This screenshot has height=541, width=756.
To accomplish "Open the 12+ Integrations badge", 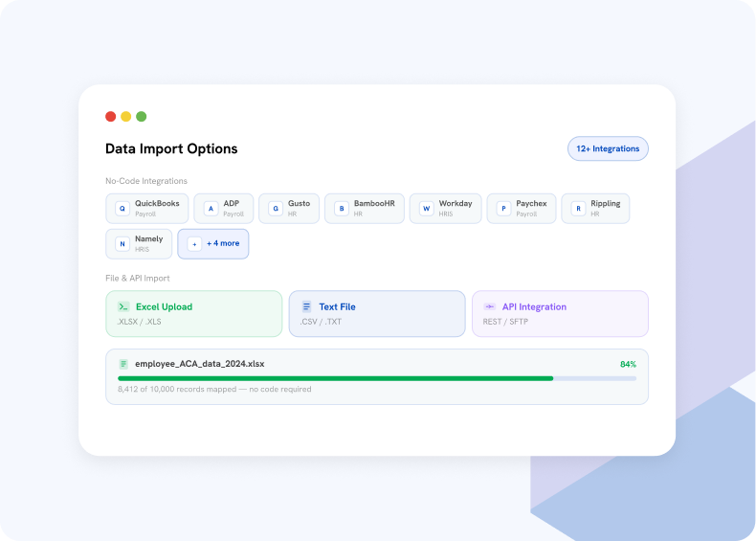I will 608,148.
